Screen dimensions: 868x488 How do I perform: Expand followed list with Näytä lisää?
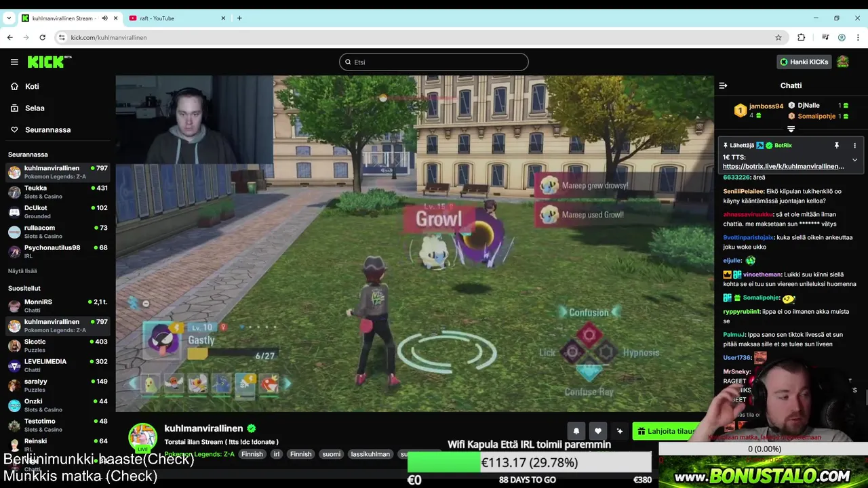click(x=22, y=271)
